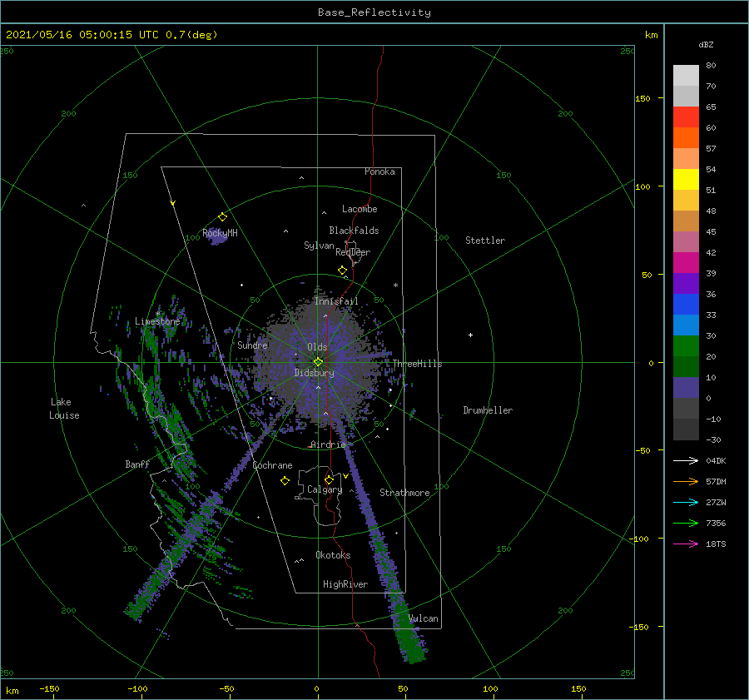
Task: Select the red 65 dBZ color swatch
Action: (x=686, y=117)
